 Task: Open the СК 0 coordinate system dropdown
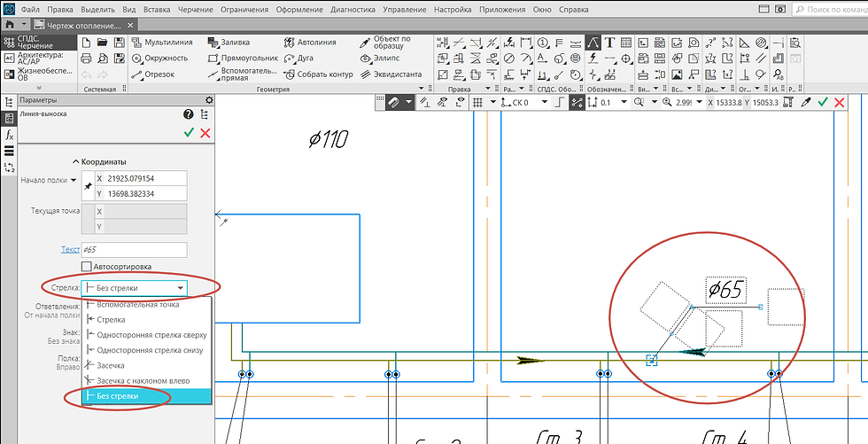pos(545,103)
